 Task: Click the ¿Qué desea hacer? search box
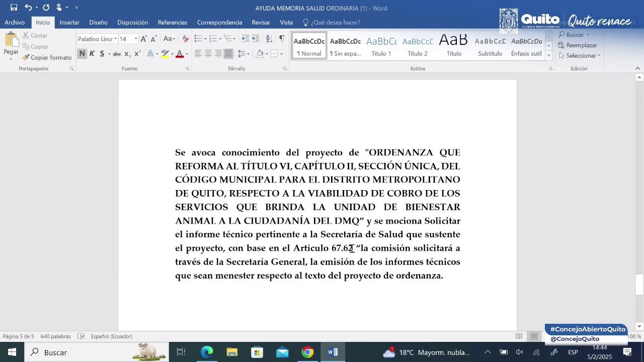tap(331, 22)
